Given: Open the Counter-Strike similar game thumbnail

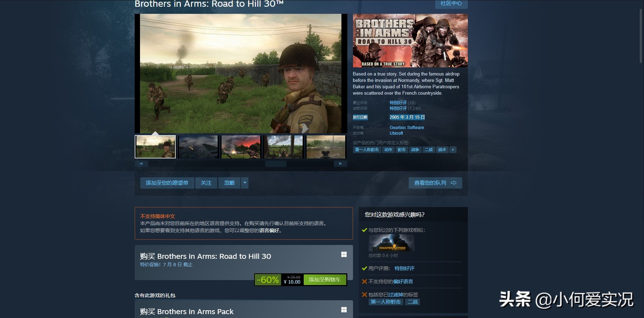Looking at the screenshot, I should (x=392, y=244).
